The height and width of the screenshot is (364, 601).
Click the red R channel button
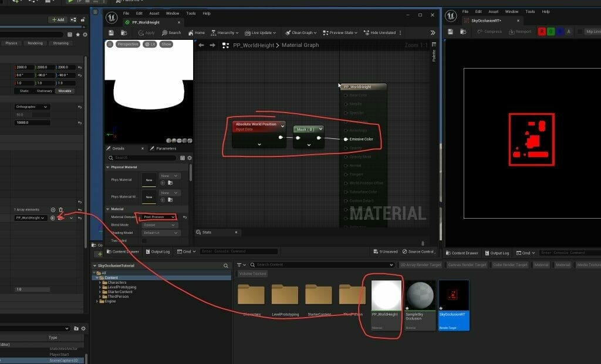542,32
